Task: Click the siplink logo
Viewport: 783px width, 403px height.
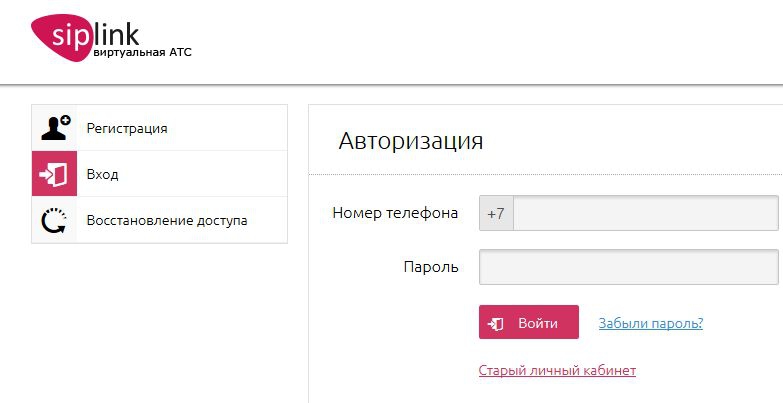Action: (110, 38)
